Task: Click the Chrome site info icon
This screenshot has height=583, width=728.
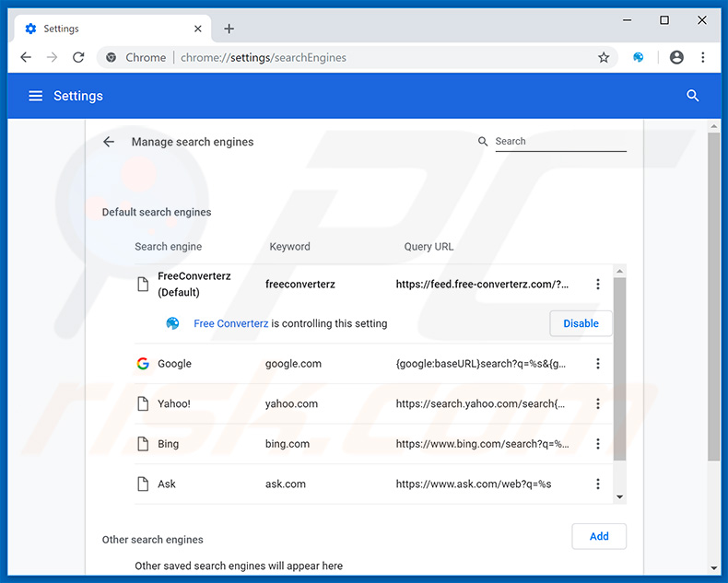Action: point(111,57)
